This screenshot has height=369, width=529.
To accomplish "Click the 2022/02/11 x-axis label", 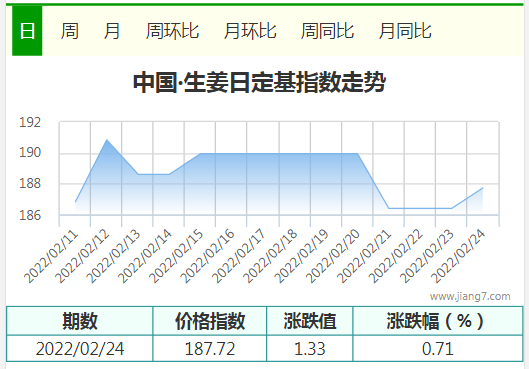I will [51, 257].
